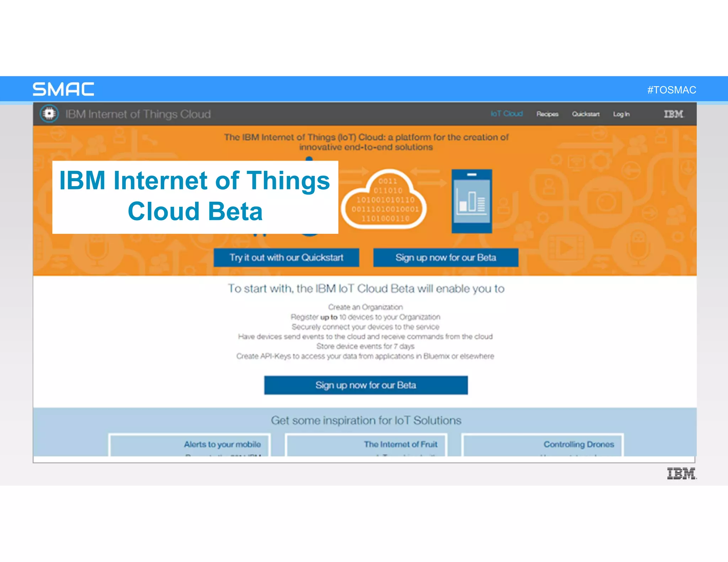Click 'Have devices send events to the cloud' line
This screenshot has width=728, height=562.
point(365,336)
